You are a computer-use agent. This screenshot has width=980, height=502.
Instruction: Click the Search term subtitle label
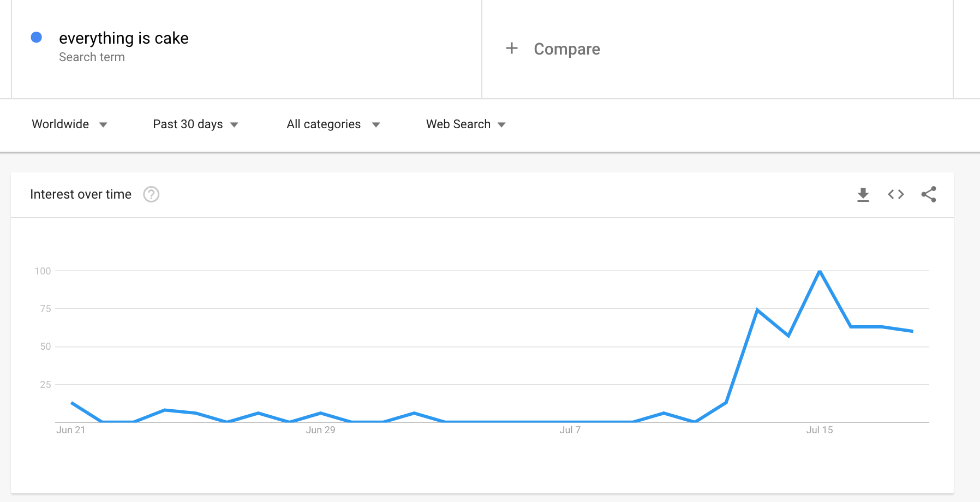pos(92,57)
